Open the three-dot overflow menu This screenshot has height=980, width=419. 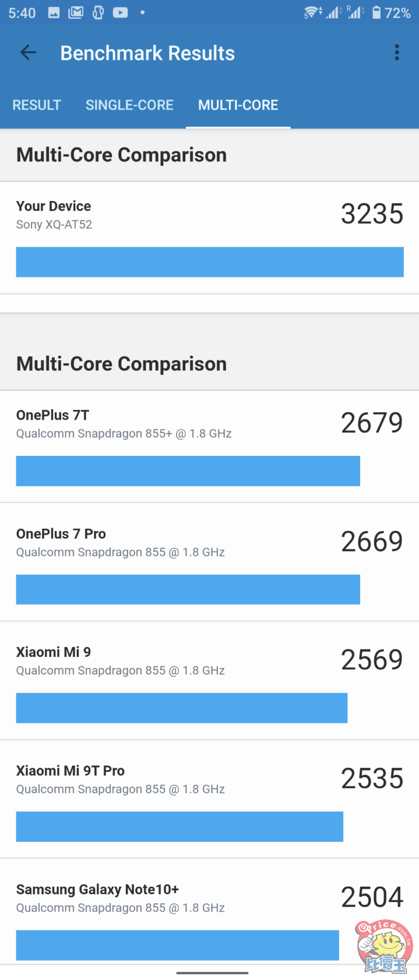397,53
